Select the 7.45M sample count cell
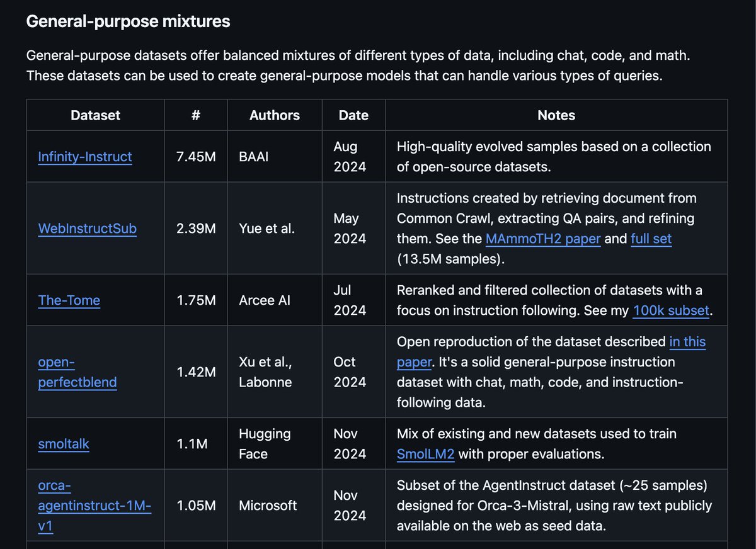Image resolution: width=756 pixels, height=549 pixels. click(x=196, y=157)
